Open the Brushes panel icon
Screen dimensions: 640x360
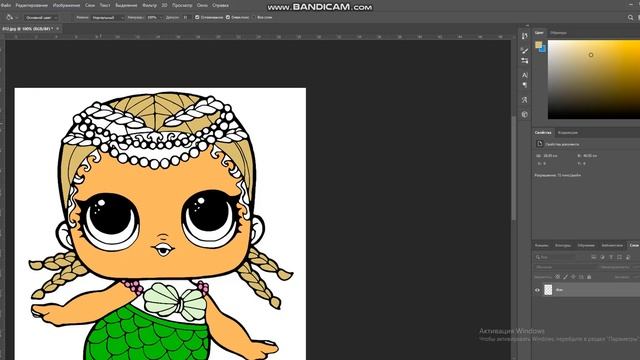[x=524, y=51]
